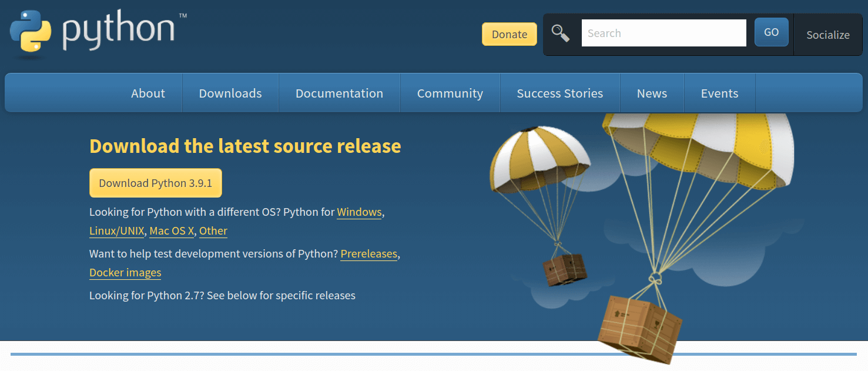Open the Downloads navigation menu
The width and height of the screenshot is (868, 371).
tap(230, 93)
